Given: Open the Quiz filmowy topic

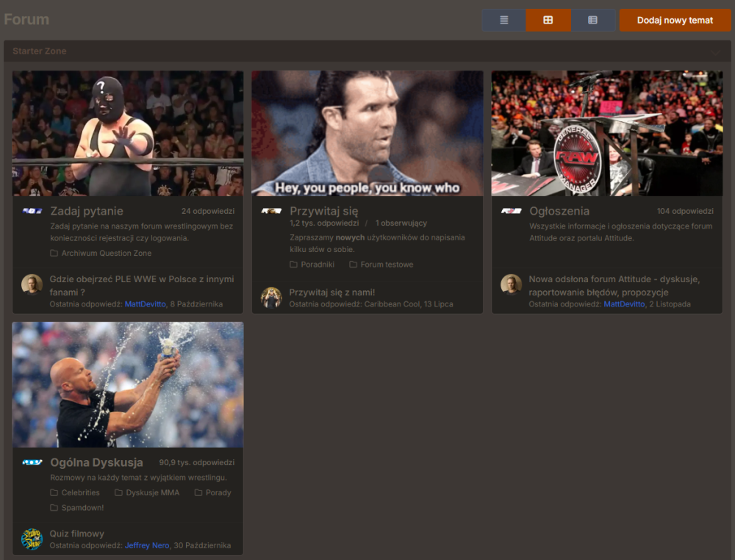Looking at the screenshot, I should (77, 534).
